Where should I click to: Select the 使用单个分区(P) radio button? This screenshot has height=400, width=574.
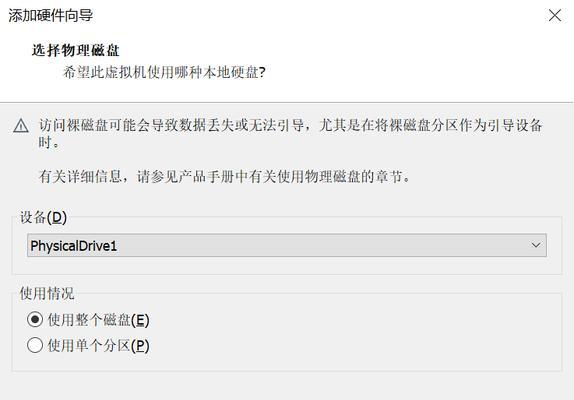tap(35, 345)
